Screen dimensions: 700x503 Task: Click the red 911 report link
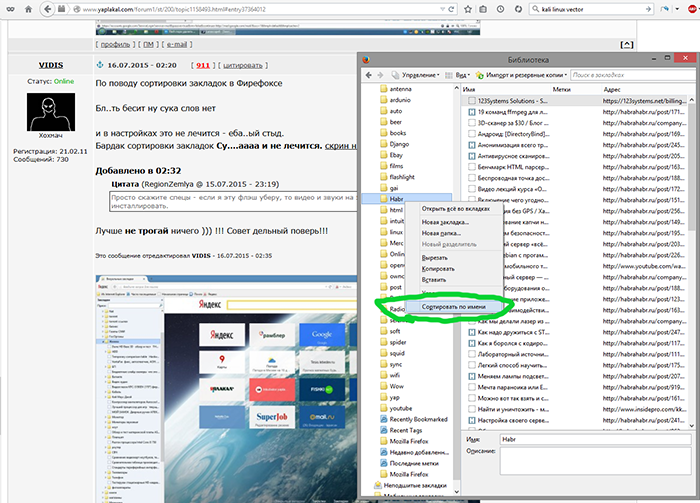click(203, 65)
